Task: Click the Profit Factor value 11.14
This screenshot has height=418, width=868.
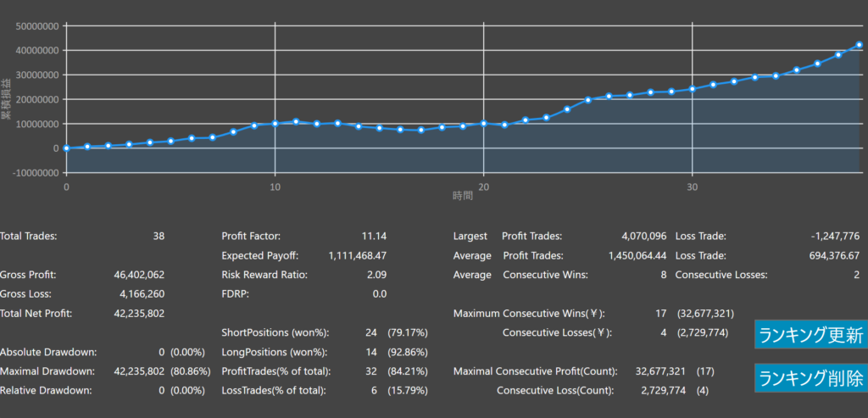Action: tap(373, 237)
